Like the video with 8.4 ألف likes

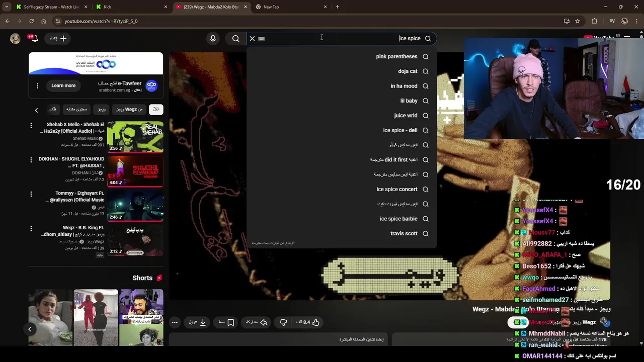[308, 322]
